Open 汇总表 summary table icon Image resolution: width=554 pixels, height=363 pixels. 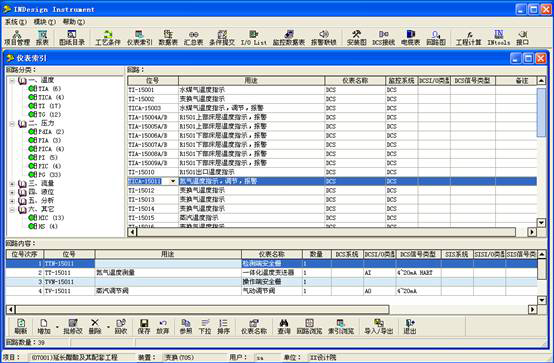tap(193, 38)
